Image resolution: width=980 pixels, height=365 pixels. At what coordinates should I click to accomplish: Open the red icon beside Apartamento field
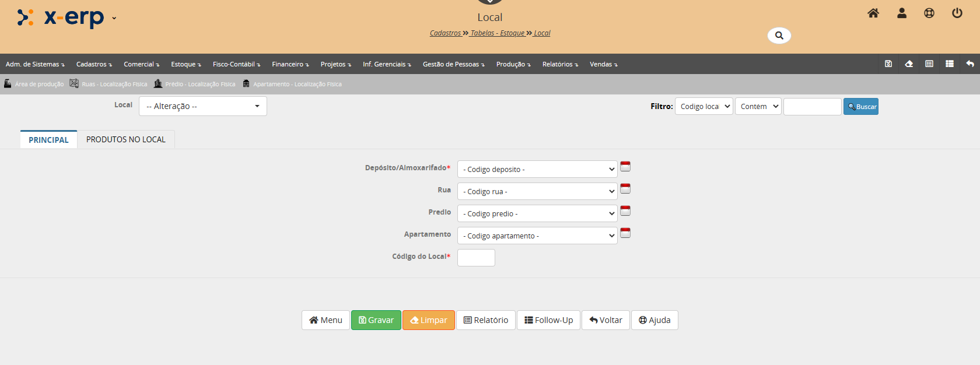pos(625,233)
